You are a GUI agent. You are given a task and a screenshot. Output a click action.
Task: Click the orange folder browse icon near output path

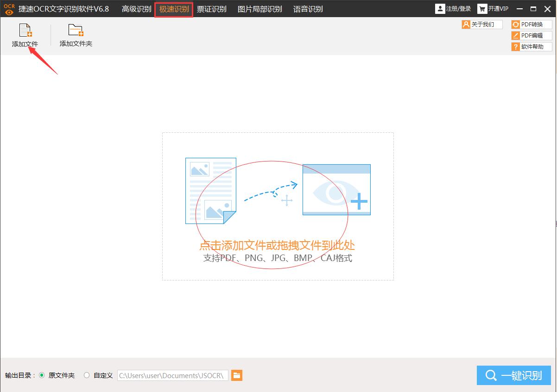pos(237,375)
